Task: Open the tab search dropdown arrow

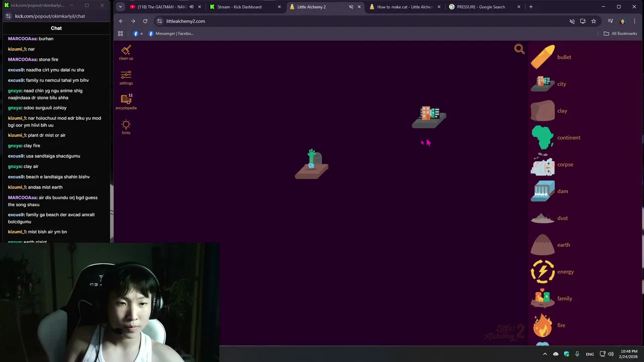Action: (120, 7)
